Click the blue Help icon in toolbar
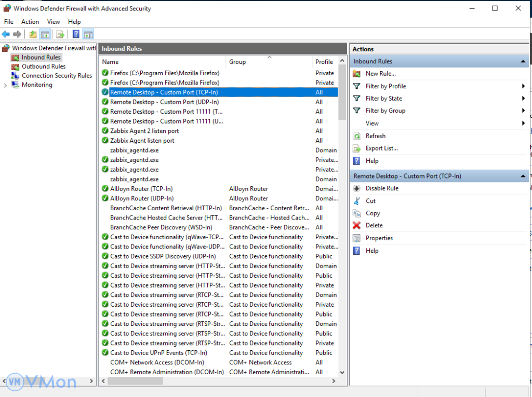The width and height of the screenshot is (532, 397). [x=76, y=34]
